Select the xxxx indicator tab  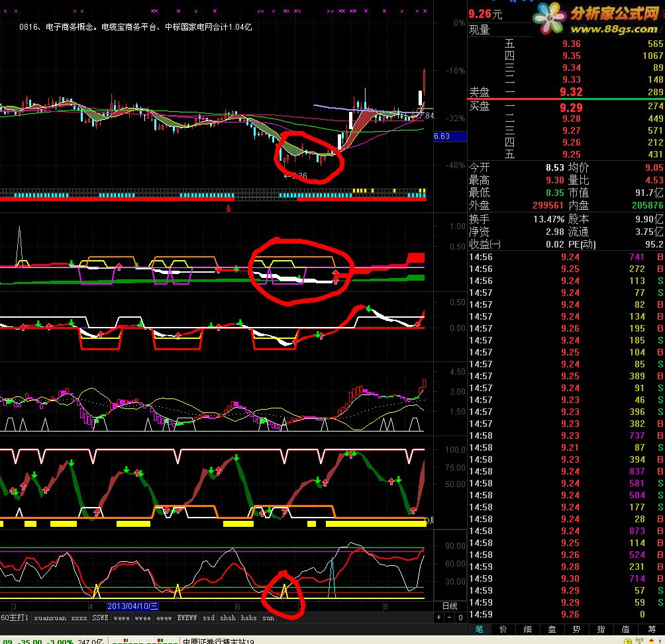79,618
